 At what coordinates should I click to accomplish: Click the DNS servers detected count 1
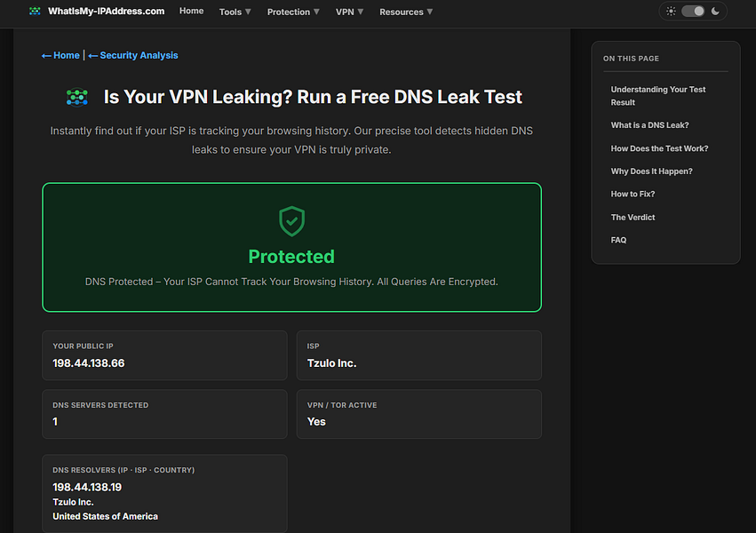point(55,422)
